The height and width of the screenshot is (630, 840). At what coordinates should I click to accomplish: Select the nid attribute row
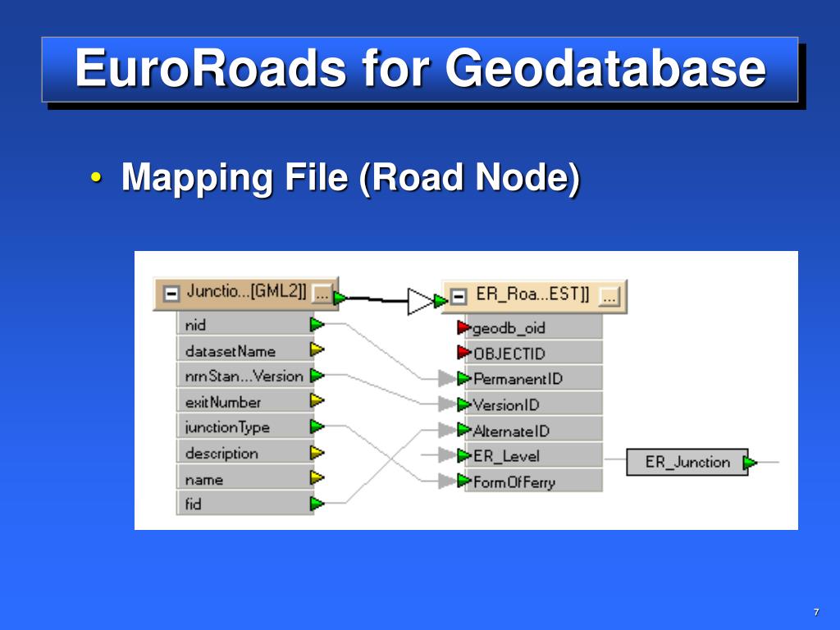click(244, 325)
